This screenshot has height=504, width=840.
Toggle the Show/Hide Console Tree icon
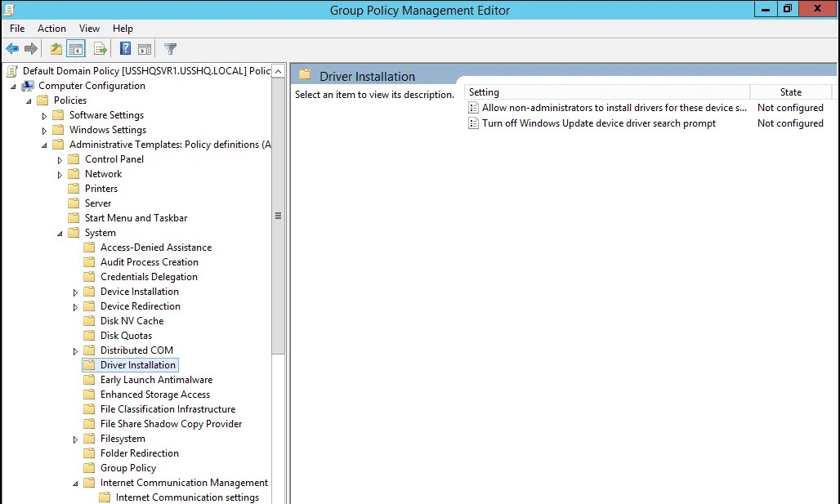75,48
